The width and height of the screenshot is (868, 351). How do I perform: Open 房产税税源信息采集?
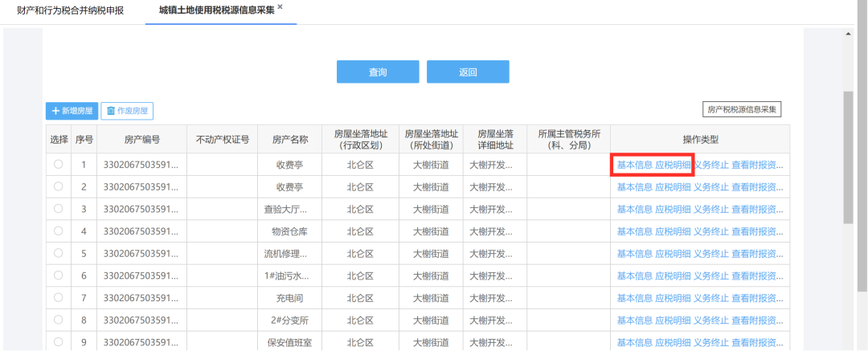[x=742, y=109]
